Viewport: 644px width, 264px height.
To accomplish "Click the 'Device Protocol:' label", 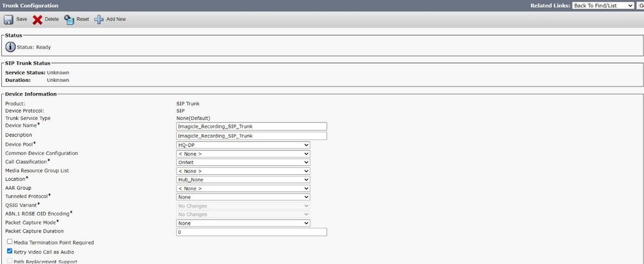I will (x=25, y=111).
